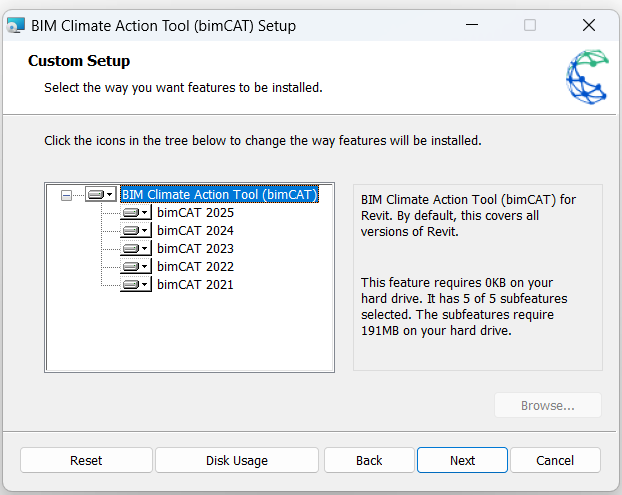Click the drive icon beside bimCAT 2024
The width and height of the screenshot is (622, 495).
click(x=131, y=231)
